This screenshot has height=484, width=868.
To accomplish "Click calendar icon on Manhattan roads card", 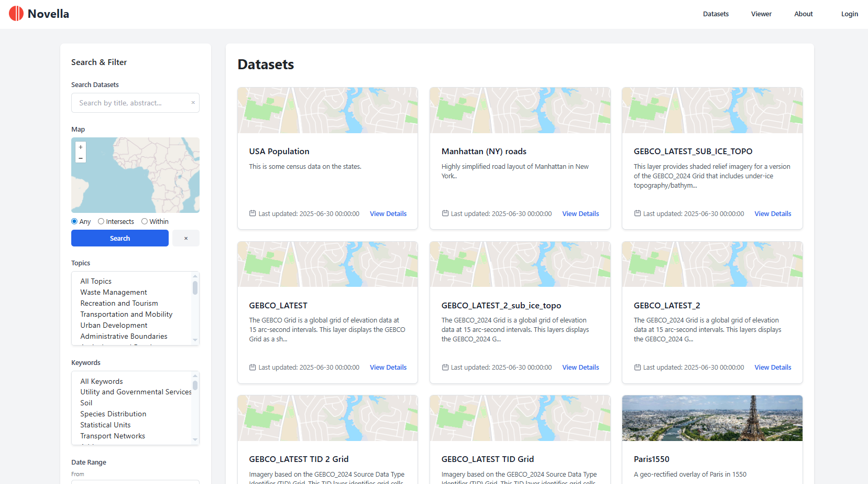I will click(445, 213).
